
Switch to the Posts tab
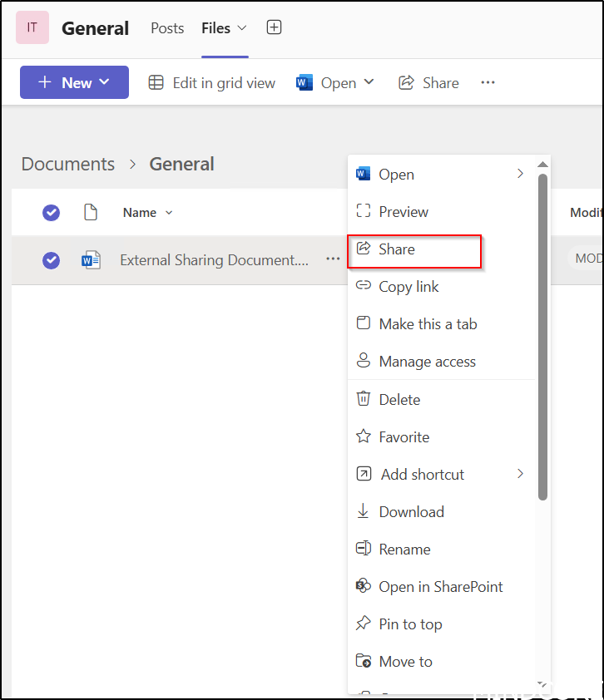click(167, 28)
